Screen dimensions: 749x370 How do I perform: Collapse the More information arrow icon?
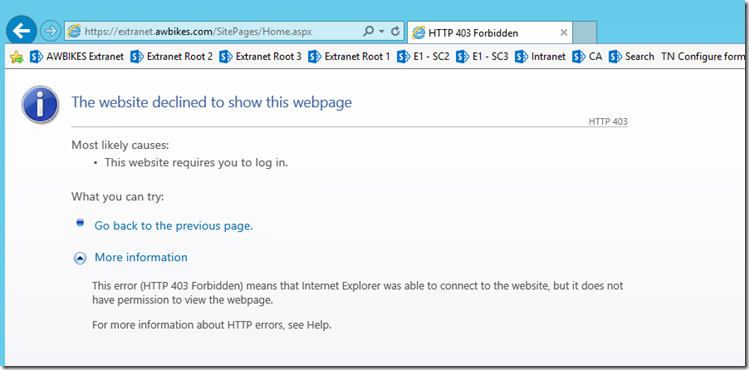80,258
